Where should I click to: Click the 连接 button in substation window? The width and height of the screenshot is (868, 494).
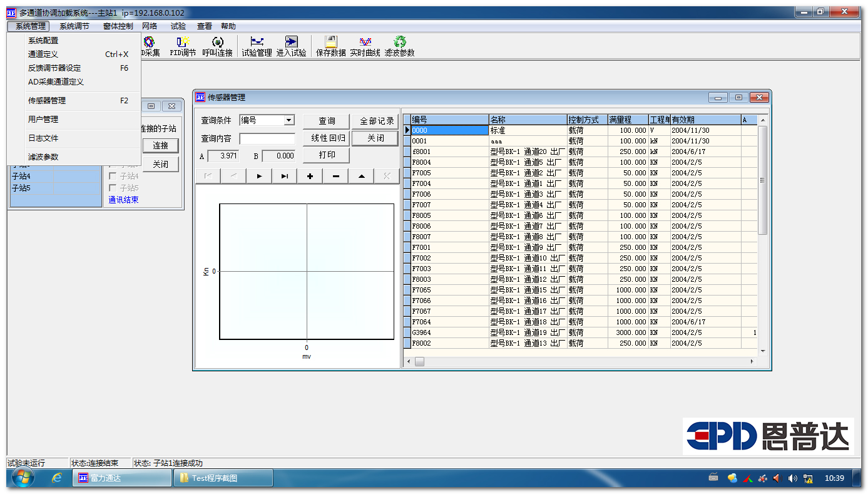click(x=161, y=145)
